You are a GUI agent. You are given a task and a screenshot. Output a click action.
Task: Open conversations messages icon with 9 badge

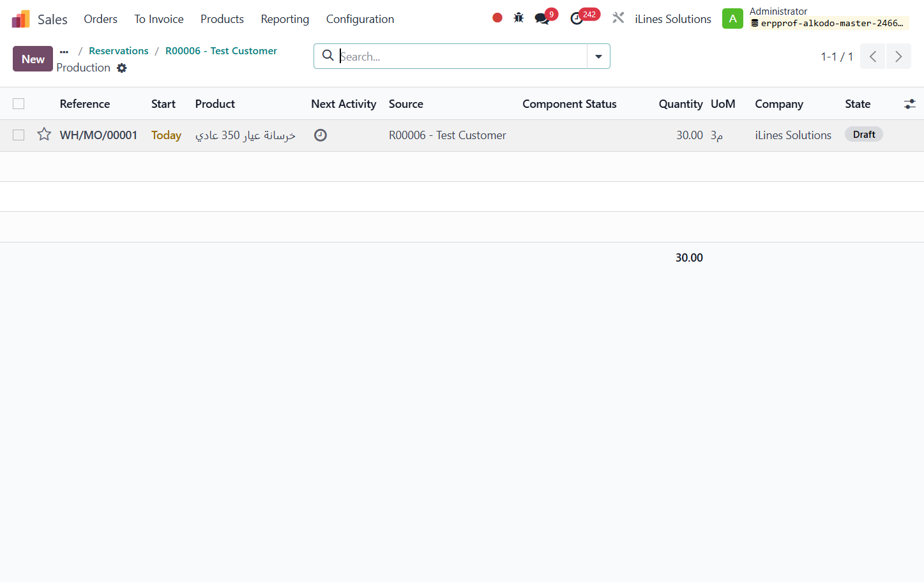[542, 19]
